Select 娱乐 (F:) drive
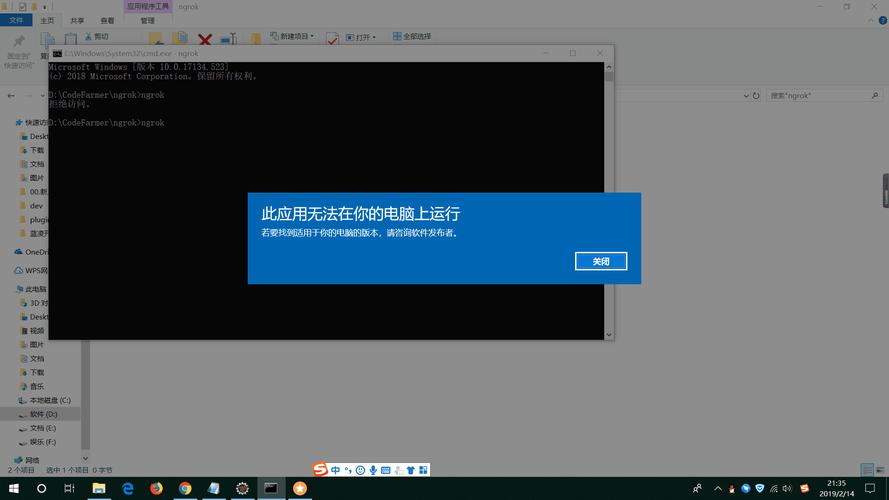The image size is (889, 500). (37, 442)
